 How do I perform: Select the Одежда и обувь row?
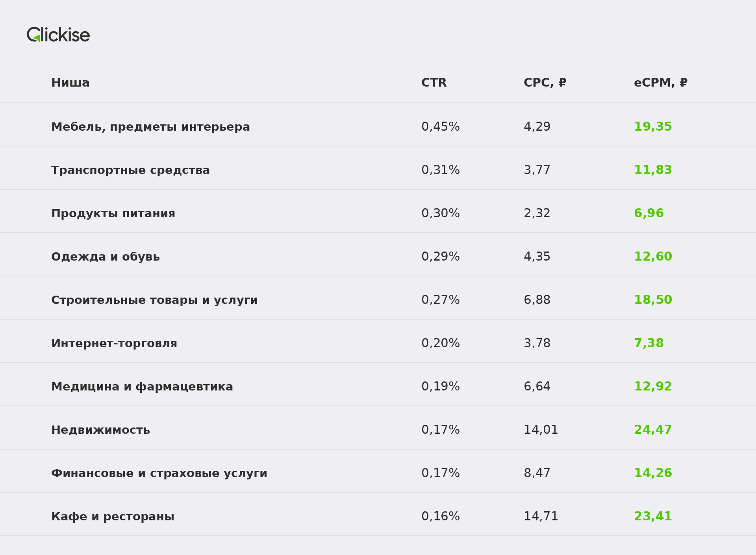pyautogui.click(x=378, y=254)
